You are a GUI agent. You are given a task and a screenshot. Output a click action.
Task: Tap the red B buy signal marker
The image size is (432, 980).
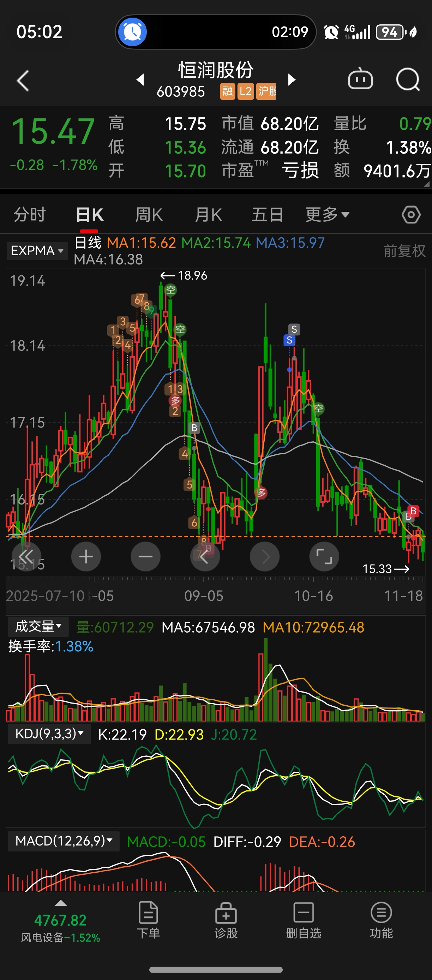(413, 511)
